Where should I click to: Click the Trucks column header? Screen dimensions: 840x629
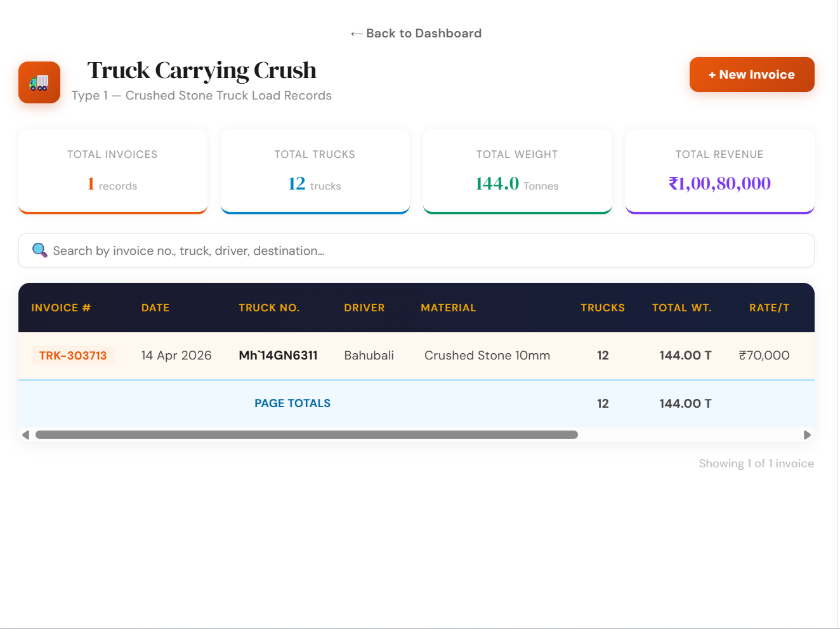(x=603, y=308)
